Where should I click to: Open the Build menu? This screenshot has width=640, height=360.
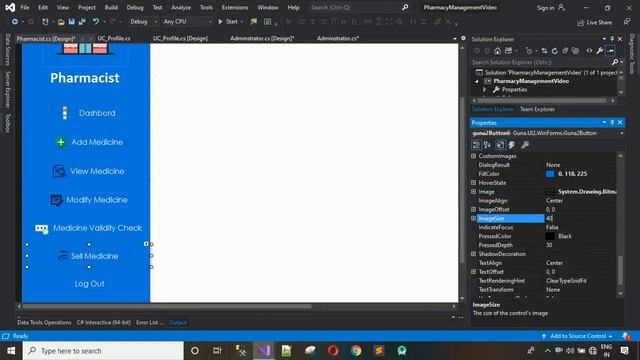(111, 7)
